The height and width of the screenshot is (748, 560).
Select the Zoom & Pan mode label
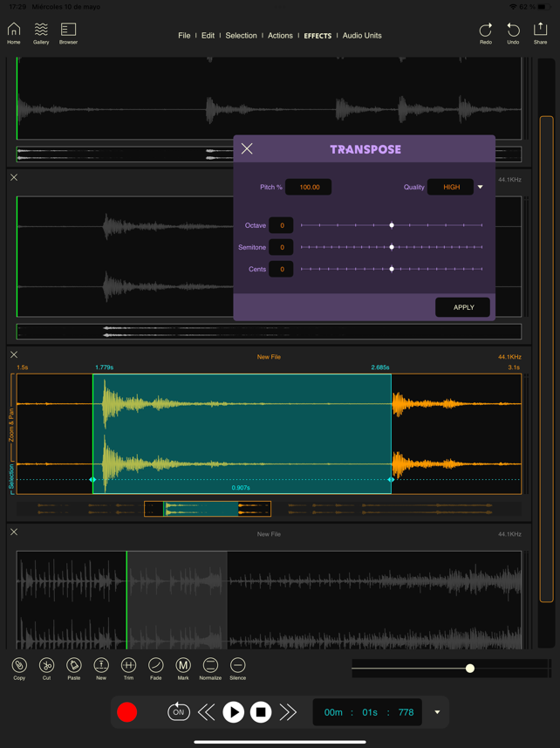[x=11, y=427]
